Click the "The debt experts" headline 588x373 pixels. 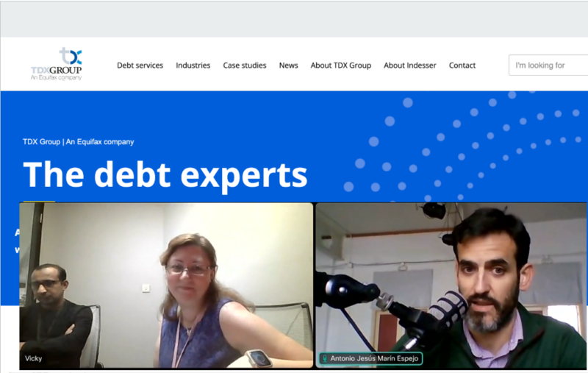point(165,175)
